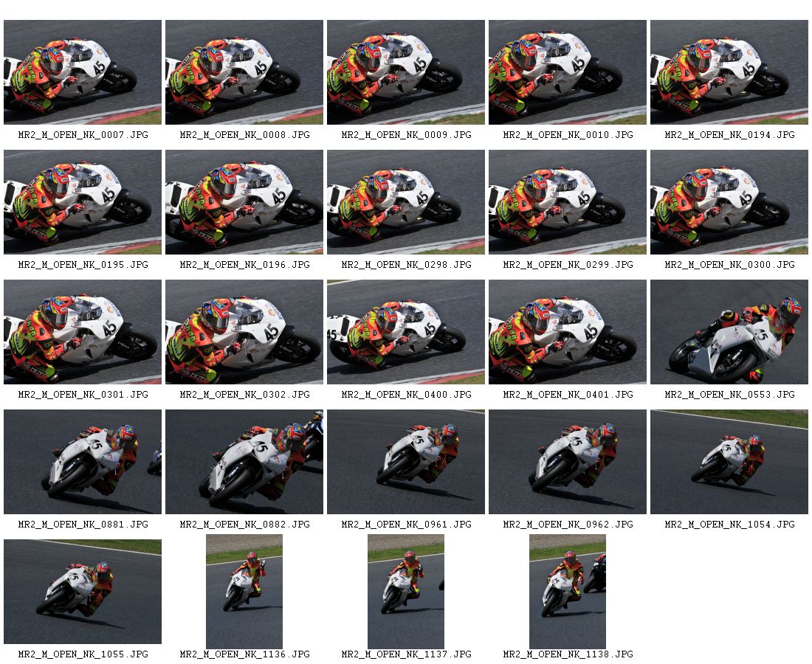Open photo MR2_M_OPEN_NK_0881.JPG
This screenshot has width=812, height=664.
(x=83, y=462)
